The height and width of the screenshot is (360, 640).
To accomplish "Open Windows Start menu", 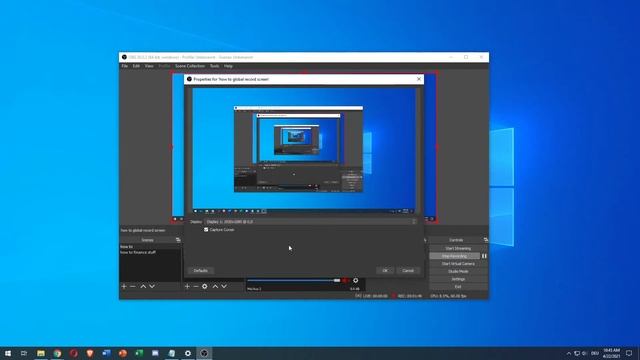I will pyautogui.click(x=8, y=353).
